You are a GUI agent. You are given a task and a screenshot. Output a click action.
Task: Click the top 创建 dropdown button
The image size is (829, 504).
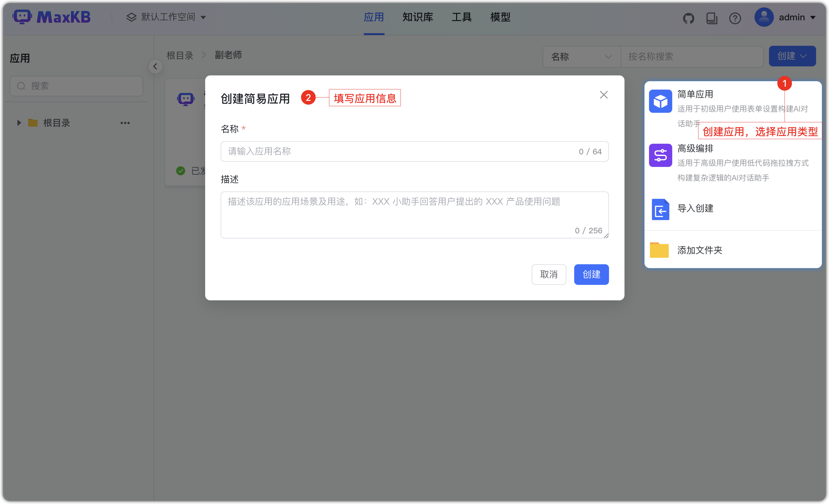792,56
